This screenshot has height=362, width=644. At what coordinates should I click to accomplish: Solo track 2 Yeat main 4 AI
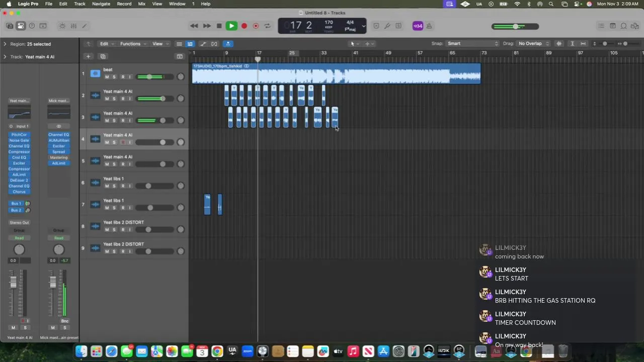click(114, 99)
